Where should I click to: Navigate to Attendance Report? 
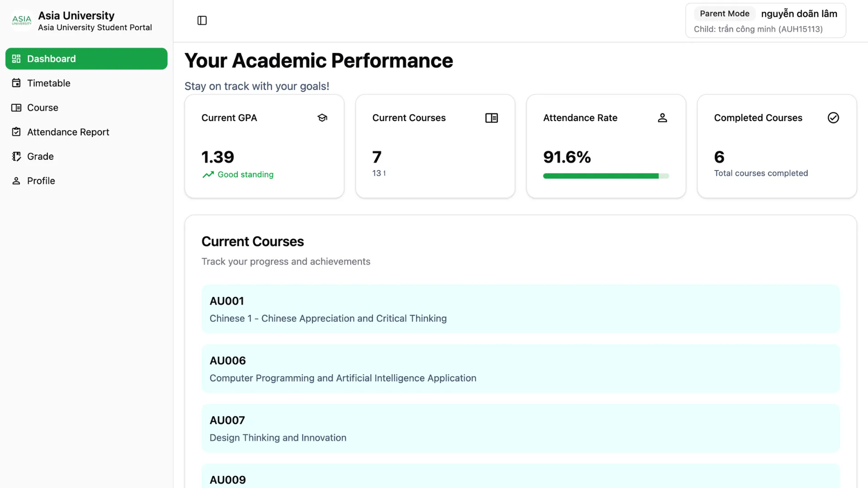click(x=68, y=131)
